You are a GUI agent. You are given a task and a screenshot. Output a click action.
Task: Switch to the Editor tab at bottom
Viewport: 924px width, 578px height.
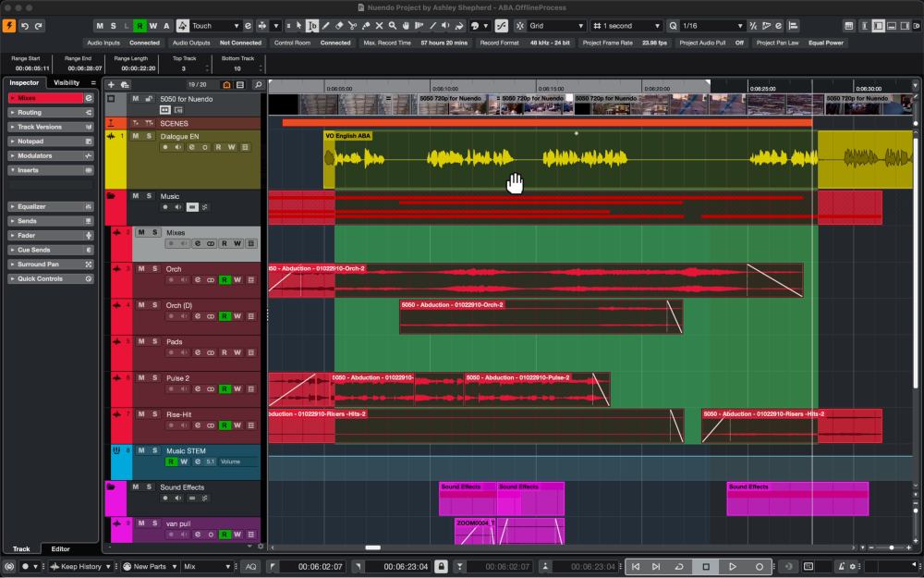point(60,549)
